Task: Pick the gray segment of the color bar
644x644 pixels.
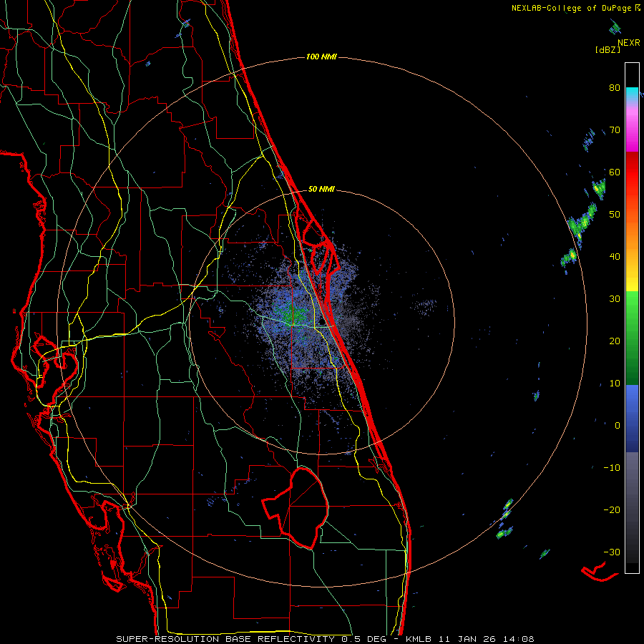Action: pos(632,507)
